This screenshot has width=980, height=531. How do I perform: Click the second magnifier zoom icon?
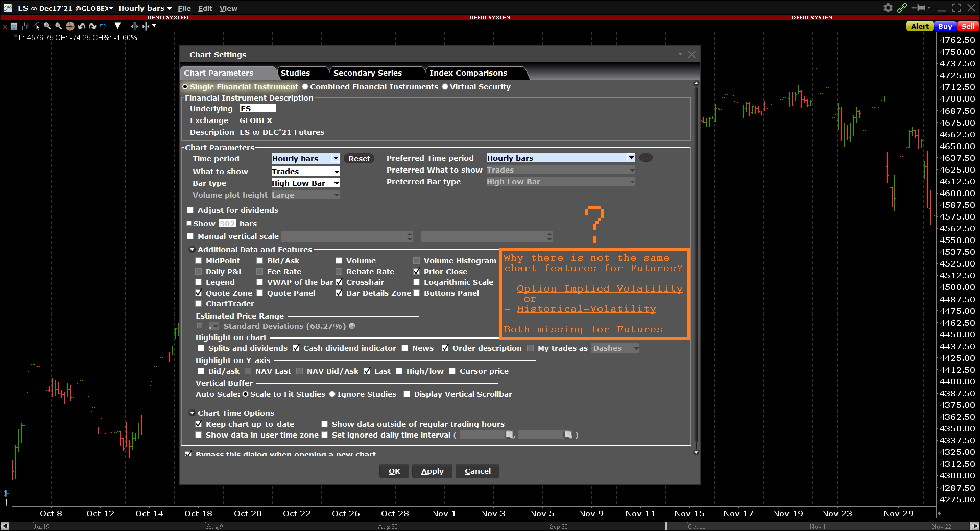[59, 26]
